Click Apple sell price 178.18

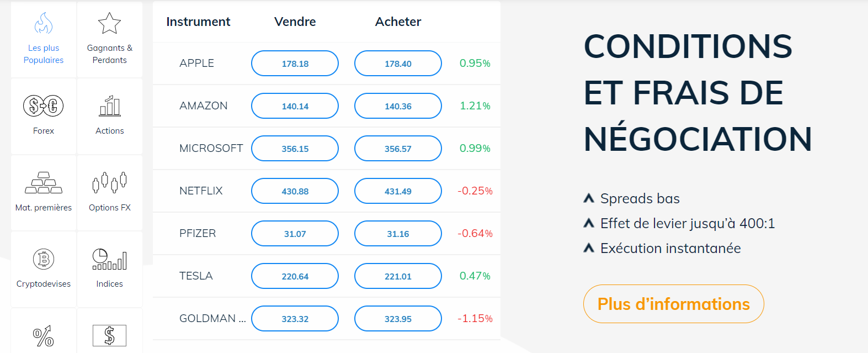295,64
